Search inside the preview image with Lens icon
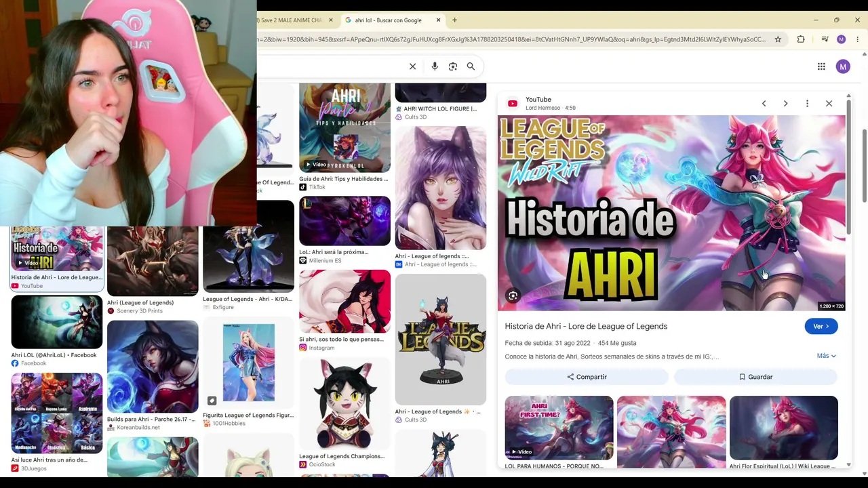 point(513,296)
